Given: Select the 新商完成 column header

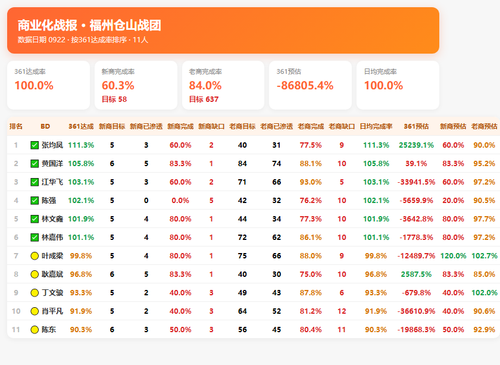Looking at the screenshot, I should (180, 126).
